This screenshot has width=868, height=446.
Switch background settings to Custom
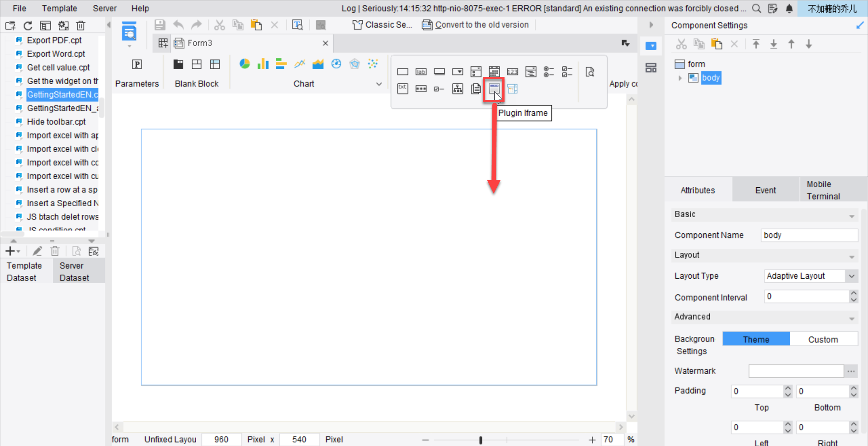click(824, 339)
